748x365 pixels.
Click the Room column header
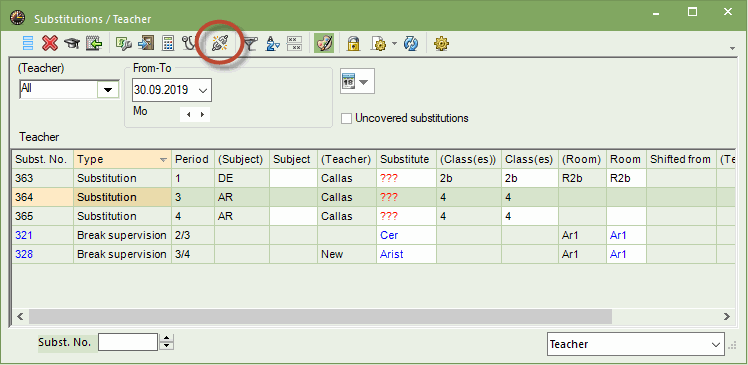625,159
